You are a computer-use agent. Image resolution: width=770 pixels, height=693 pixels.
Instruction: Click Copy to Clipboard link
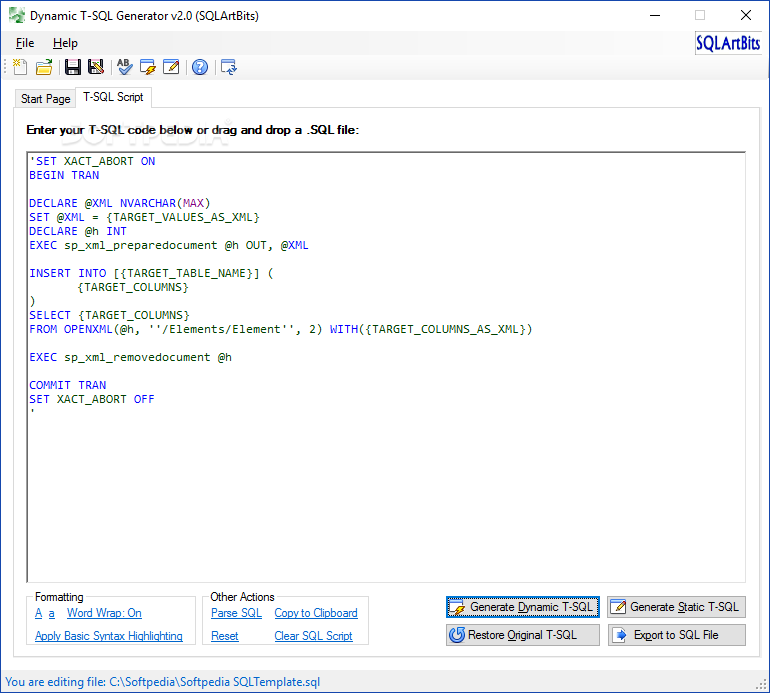point(316,613)
